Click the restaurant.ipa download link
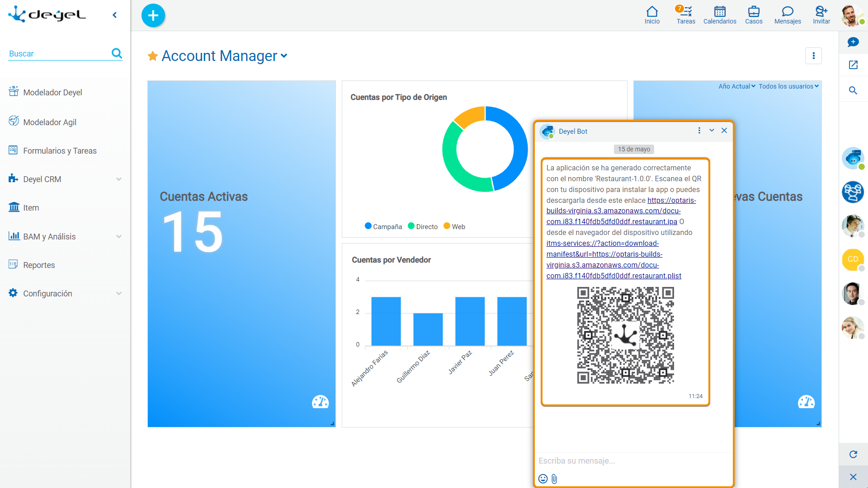 (x=612, y=221)
